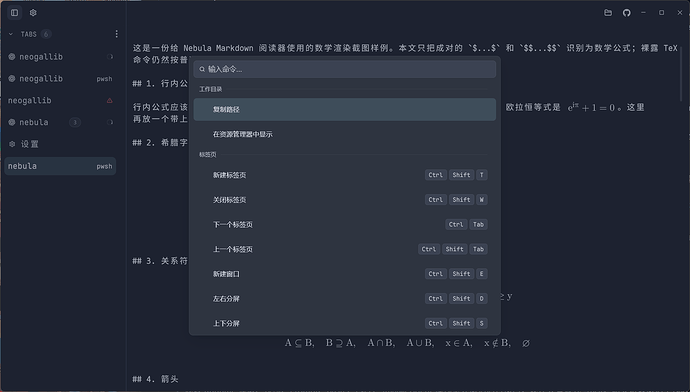
Task: Open settings gear icon in top bar
Action: [x=33, y=13]
